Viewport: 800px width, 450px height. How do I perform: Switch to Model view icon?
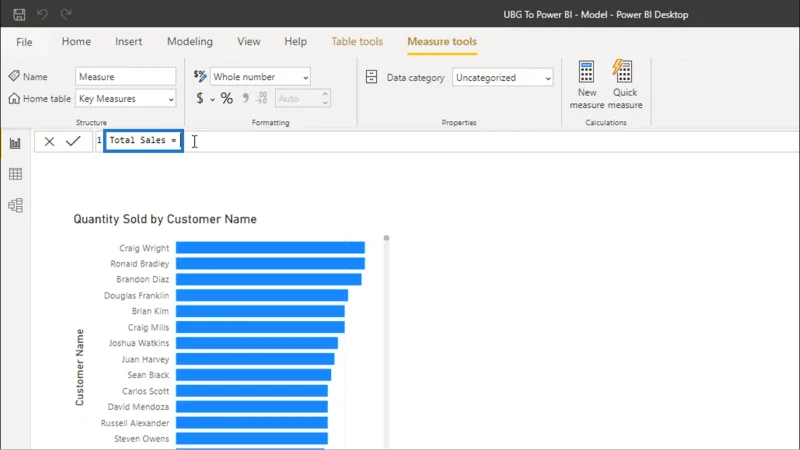(15, 206)
